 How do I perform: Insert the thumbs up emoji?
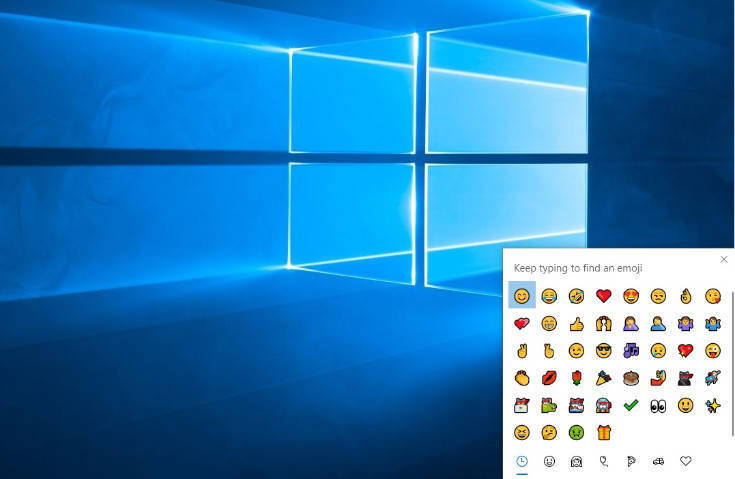(x=576, y=323)
